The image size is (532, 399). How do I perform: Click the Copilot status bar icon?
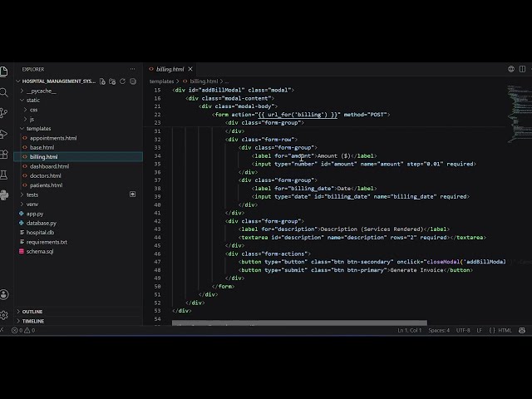click(x=522, y=330)
